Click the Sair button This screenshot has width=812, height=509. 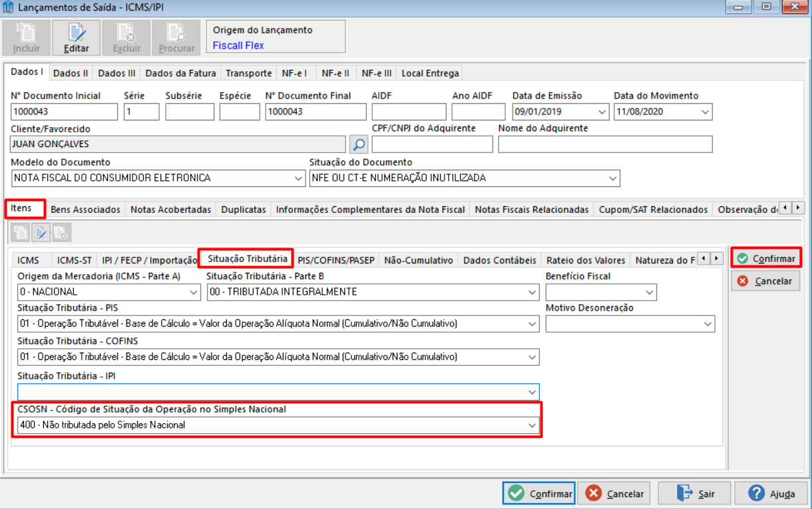(x=695, y=494)
